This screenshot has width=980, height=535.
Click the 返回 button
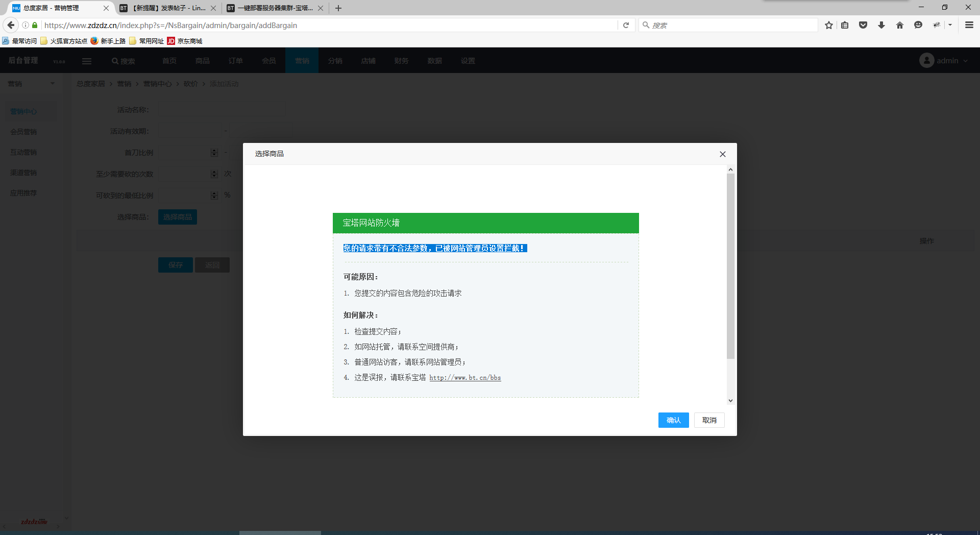click(212, 265)
